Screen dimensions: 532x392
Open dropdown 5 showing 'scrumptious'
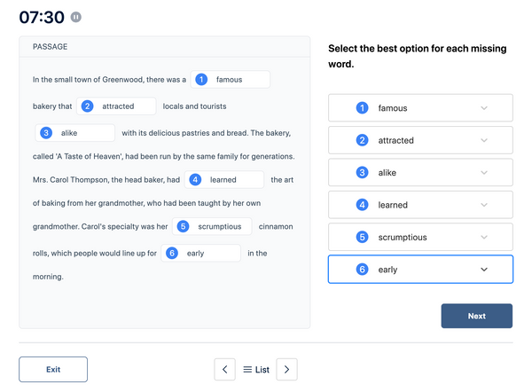(x=420, y=237)
